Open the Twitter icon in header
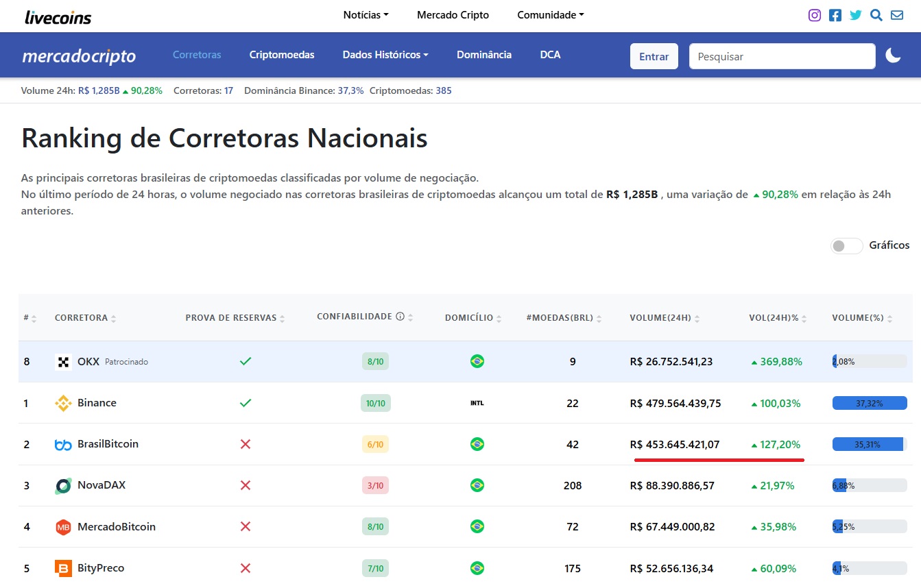This screenshot has width=921, height=588. (856, 15)
